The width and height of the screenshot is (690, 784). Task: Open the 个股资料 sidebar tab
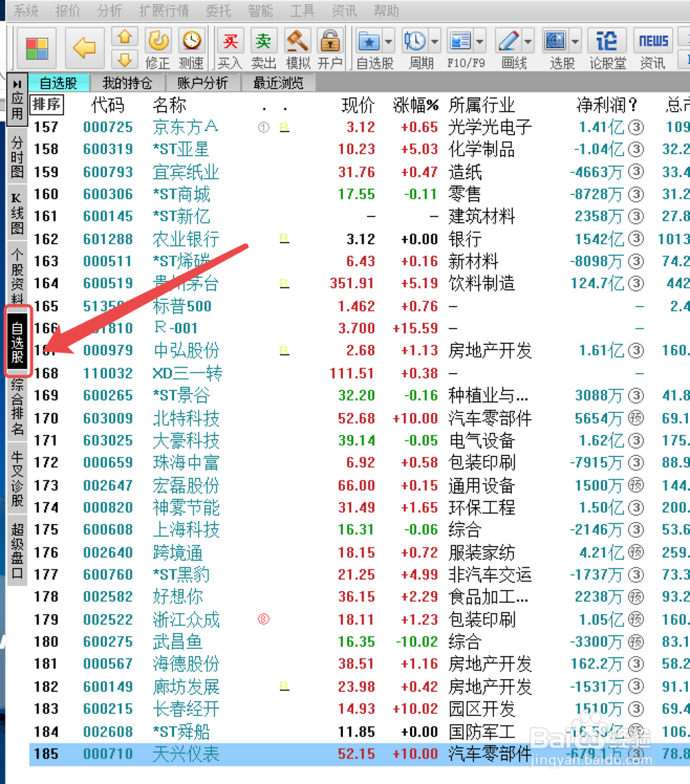pyautogui.click(x=17, y=277)
